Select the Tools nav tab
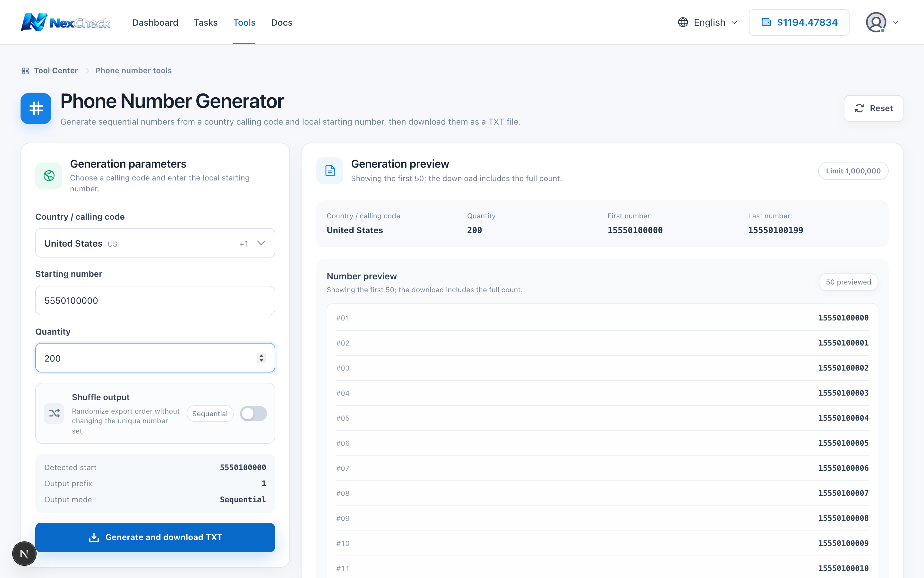This screenshot has width=924, height=578. [244, 22]
